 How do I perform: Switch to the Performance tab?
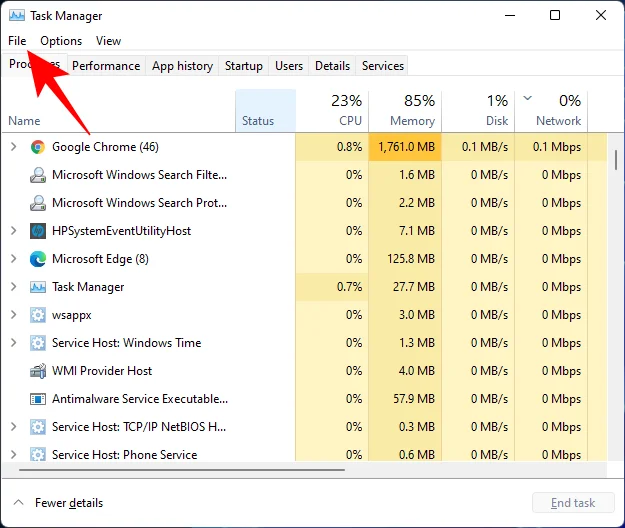pyautogui.click(x=106, y=66)
